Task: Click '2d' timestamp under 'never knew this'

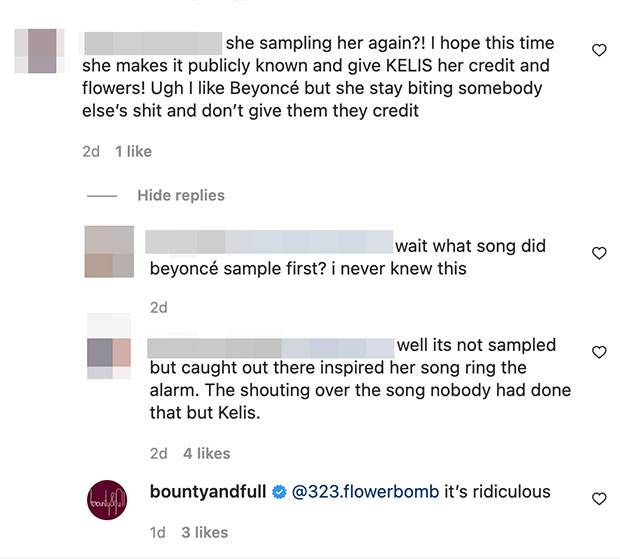Action: pyautogui.click(x=158, y=308)
